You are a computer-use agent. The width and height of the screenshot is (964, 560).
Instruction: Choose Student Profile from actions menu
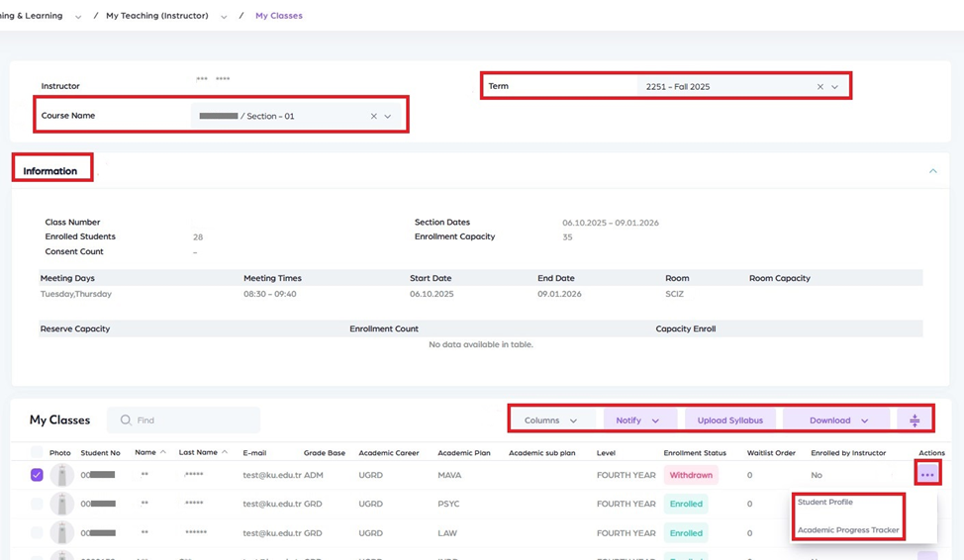(824, 503)
